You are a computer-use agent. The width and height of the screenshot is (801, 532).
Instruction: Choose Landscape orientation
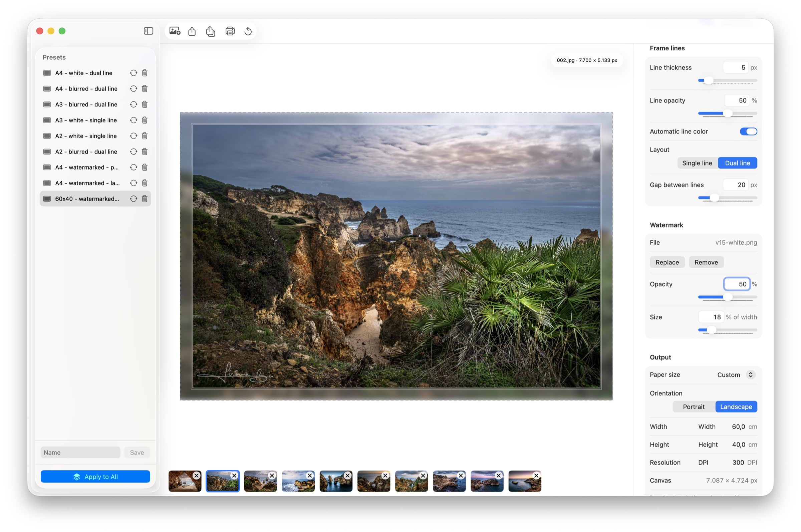pyautogui.click(x=736, y=407)
